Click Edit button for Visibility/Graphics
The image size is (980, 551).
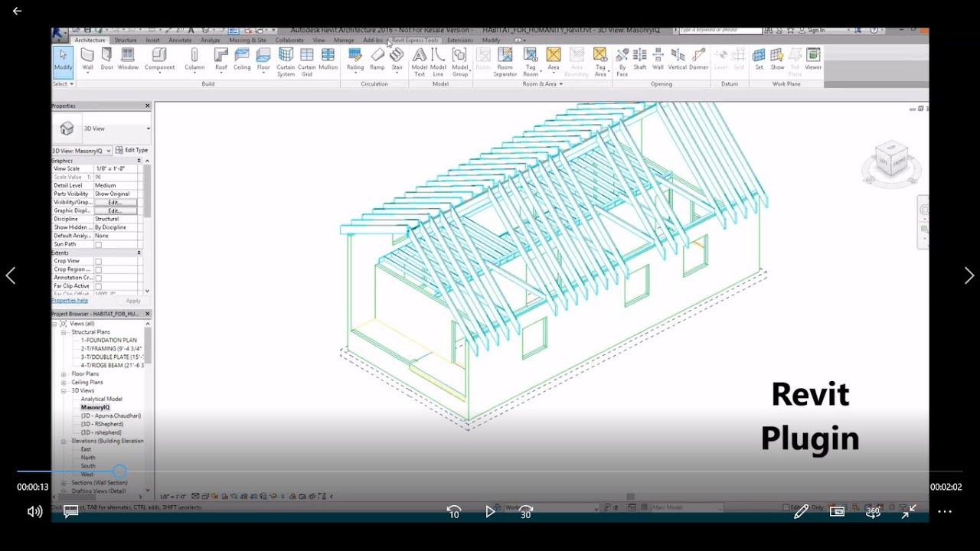pos(115,202)
